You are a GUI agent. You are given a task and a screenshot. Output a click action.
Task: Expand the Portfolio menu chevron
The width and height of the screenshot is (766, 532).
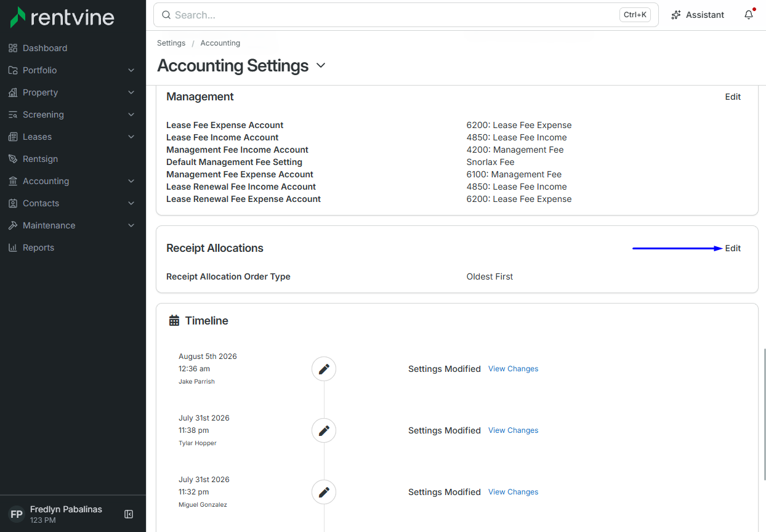pyautogui.click(x=131, y=70)
